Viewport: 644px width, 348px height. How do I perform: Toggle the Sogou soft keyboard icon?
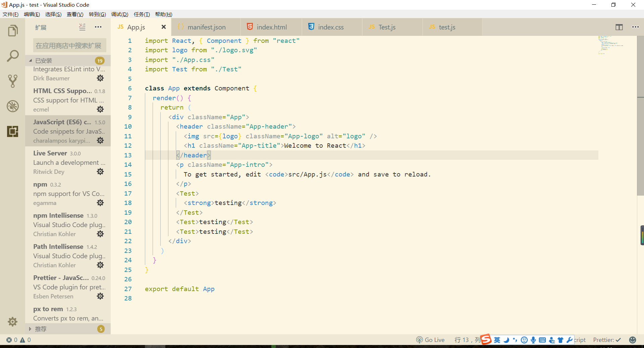[x=542, y=340]
